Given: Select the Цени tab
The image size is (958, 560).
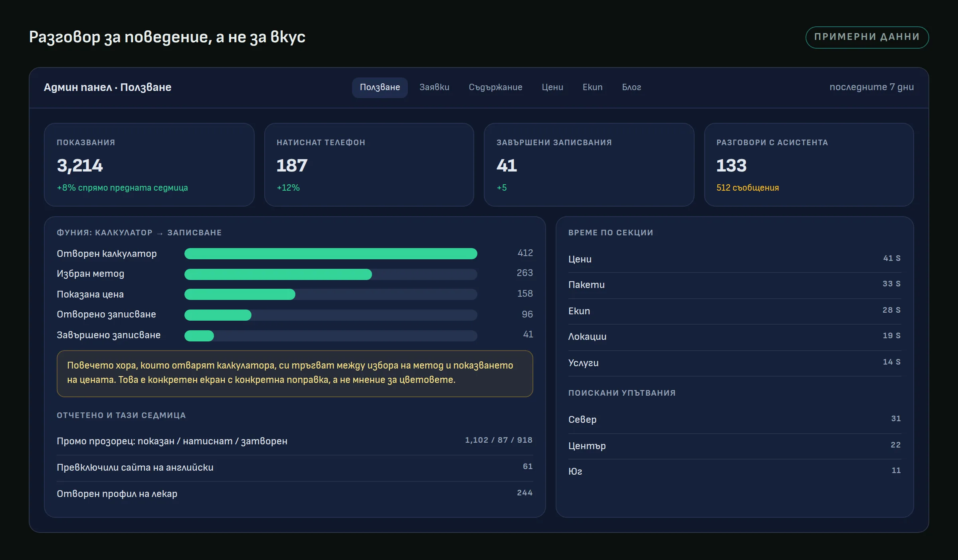Looking at the screenshot, I should pyautogui.click(x=552, y=87).
